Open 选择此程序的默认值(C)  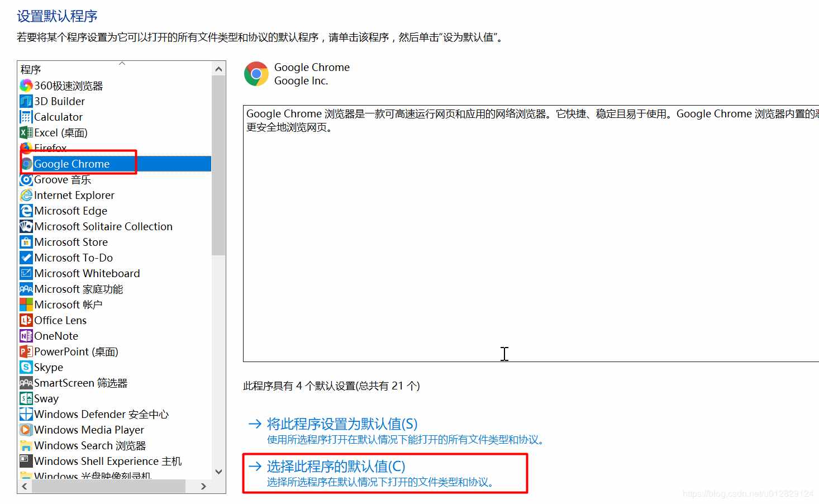[x=335, y=466]
